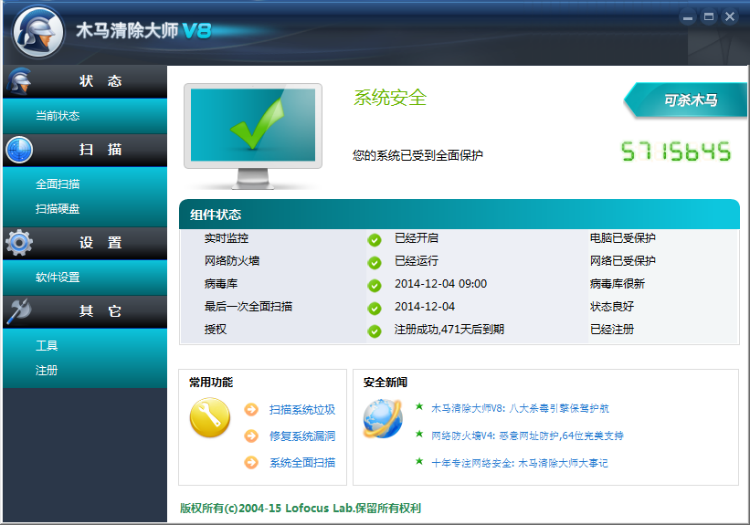Expand the 设置 sidebar section header
The height and width of the screenshot is (525, 750).
point(84,243)
